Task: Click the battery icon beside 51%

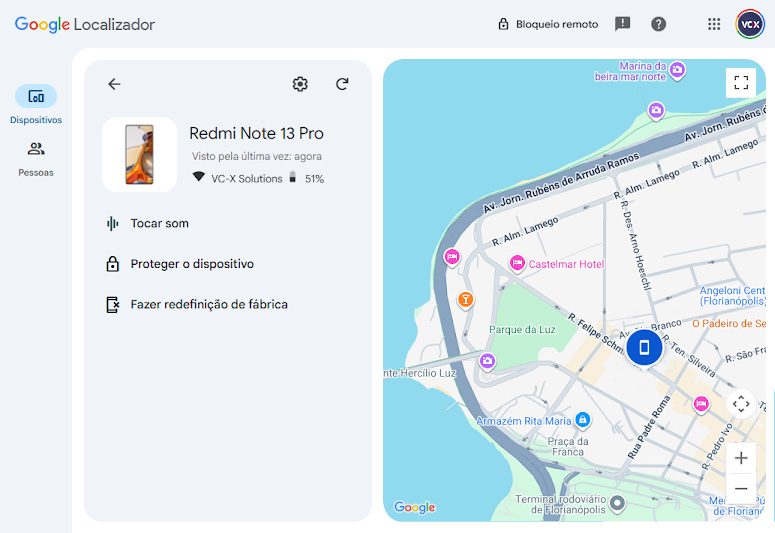Action: (293, 177)
